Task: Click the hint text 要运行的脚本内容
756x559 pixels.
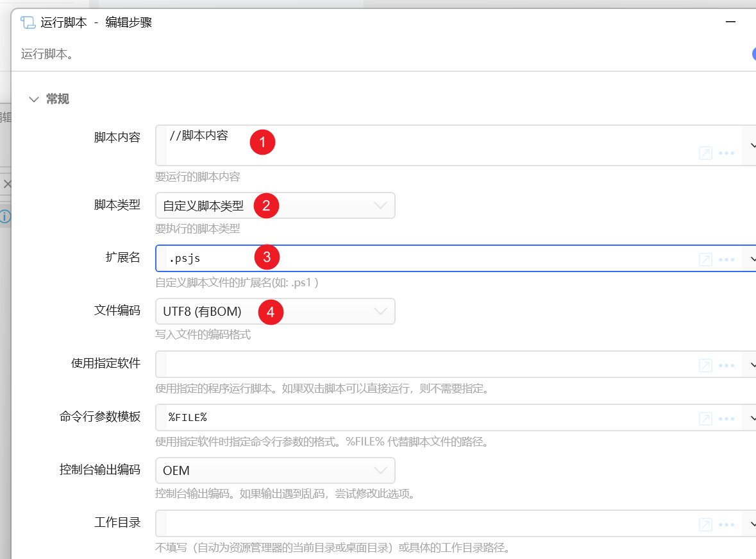Action: (197, 176)
